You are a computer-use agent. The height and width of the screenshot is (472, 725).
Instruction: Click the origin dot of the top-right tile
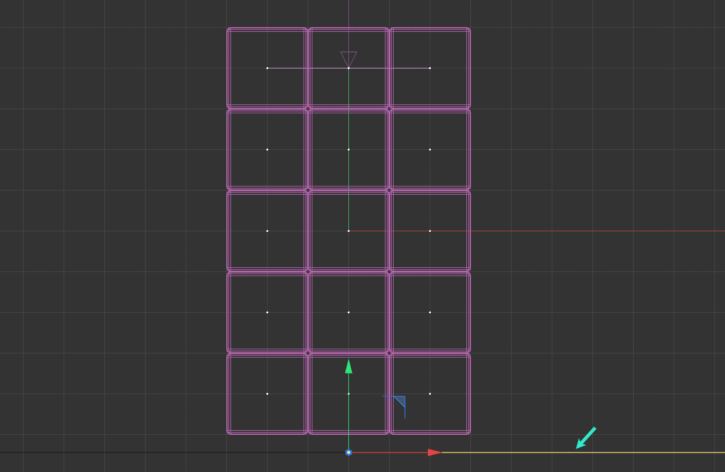(x=430, y=68)
